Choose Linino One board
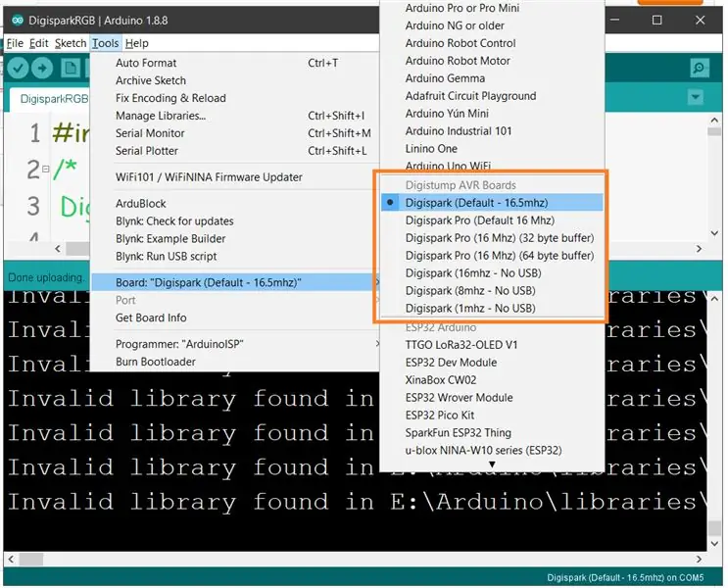 point(492,149)
